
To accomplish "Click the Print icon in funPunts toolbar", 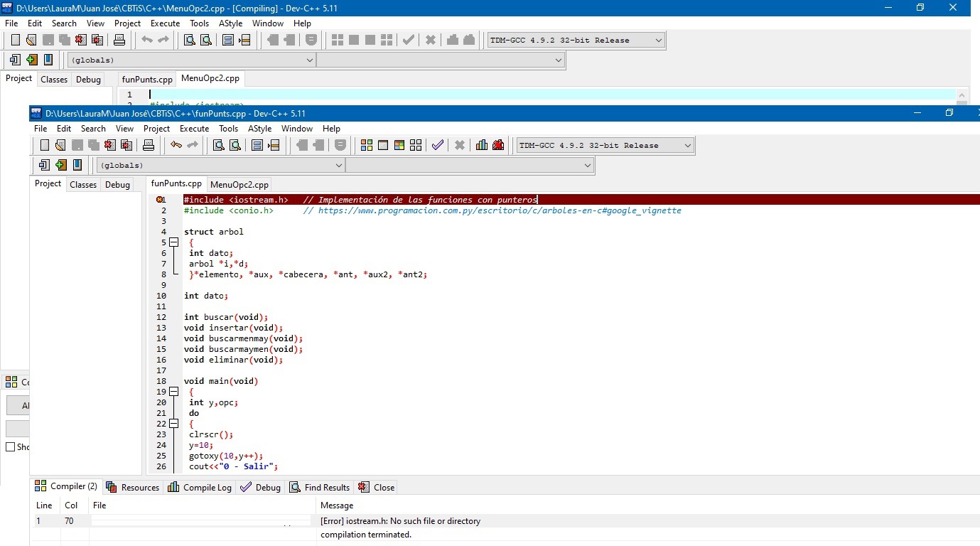I will tap(149, 145).
